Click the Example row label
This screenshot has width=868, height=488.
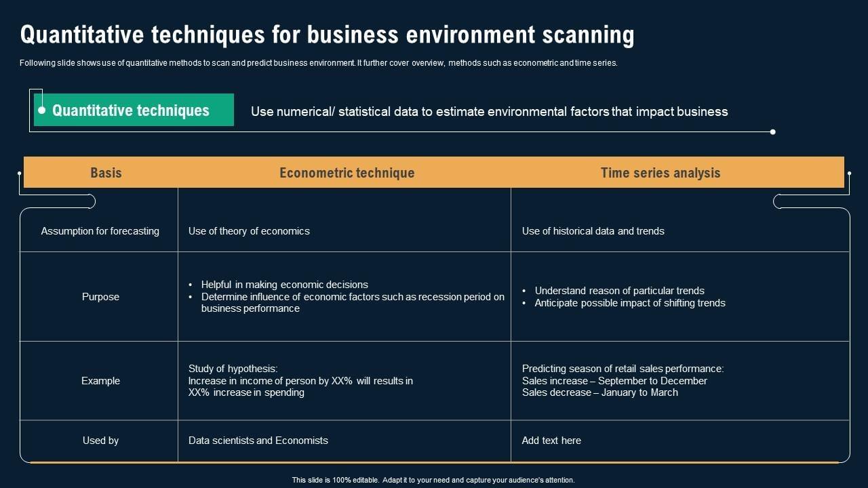(100, 381)
